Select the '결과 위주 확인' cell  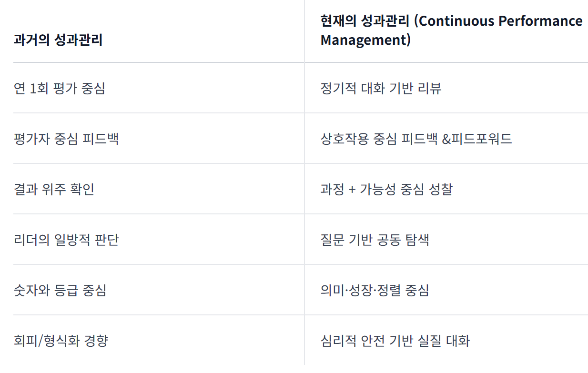(54, 190)
